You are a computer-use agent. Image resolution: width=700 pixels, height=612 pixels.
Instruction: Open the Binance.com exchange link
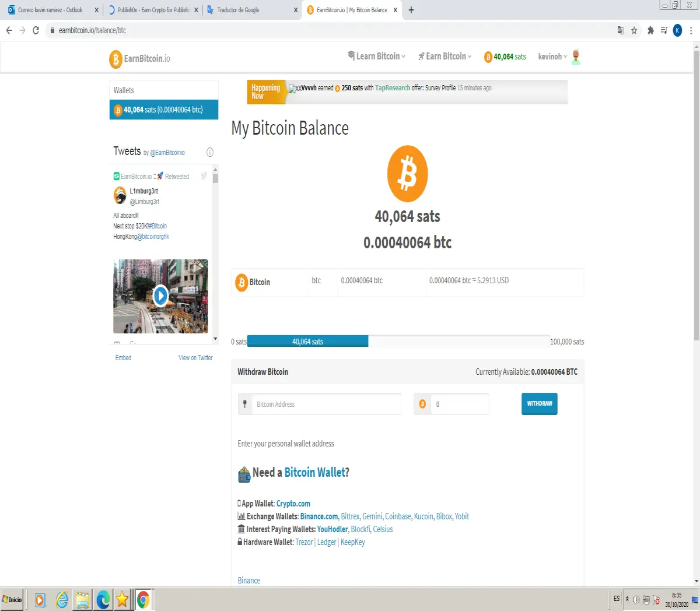point(319,516)
